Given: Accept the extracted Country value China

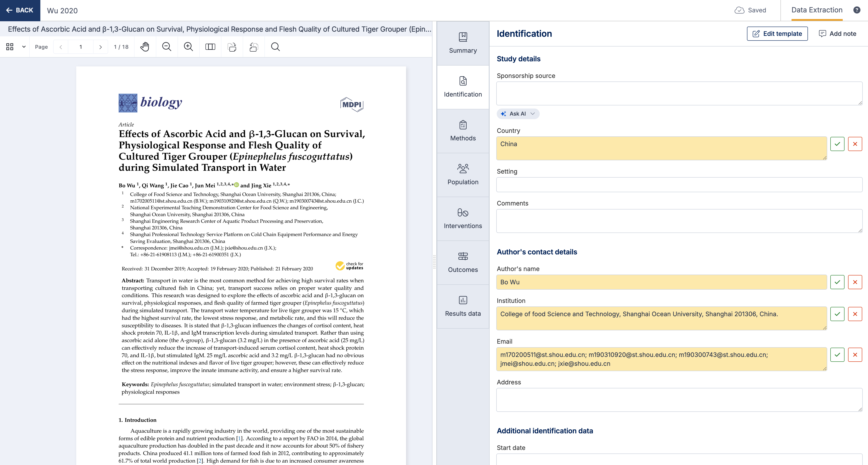Looking at the screenshot, I should click(x=837, y=144).
